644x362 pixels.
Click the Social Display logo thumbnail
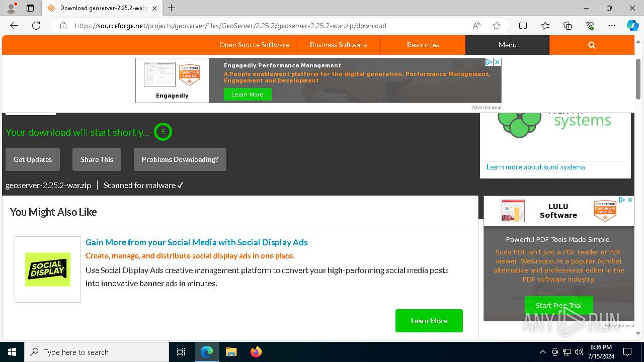click(x=48, y=269)
